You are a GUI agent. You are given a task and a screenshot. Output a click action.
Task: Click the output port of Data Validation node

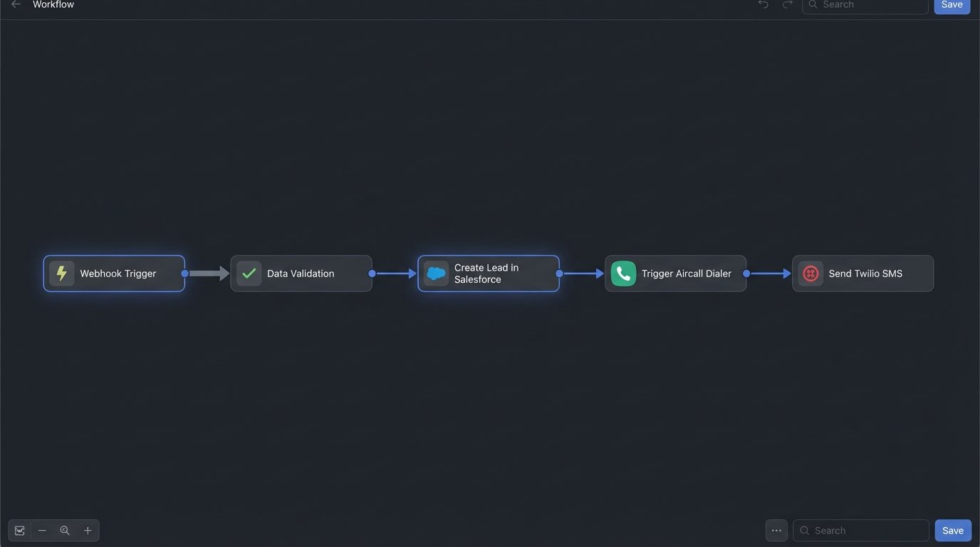click(x=372, y=273)
